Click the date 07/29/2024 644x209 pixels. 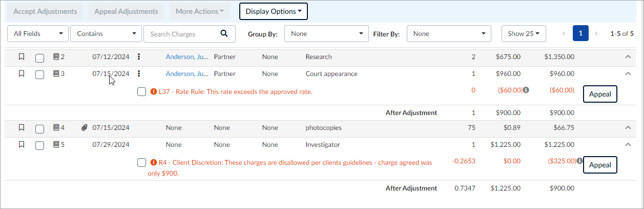pyautogui.click(x=111, y=145)
